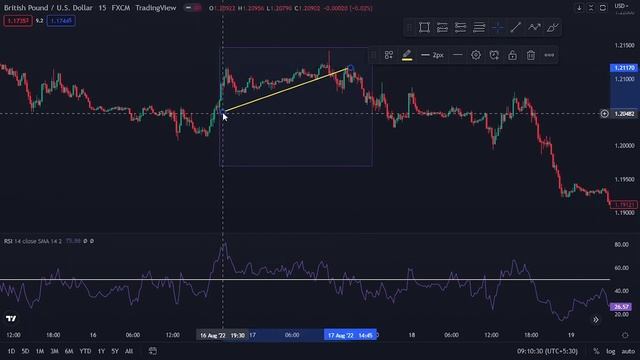Set range to 6M
Image resolution: width=640 pixels, height=360 pixels.
[x=69, y=351]
